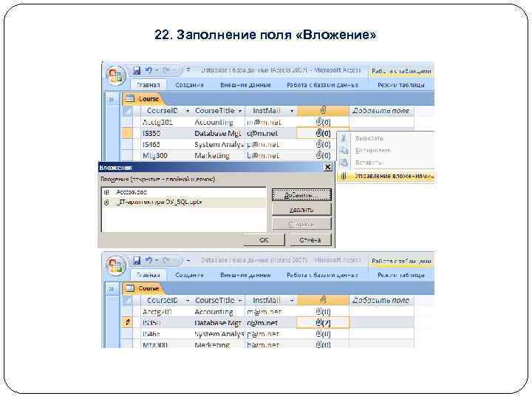This screenshot has width=532, height=399.
Task: Click the select-all corner box of the upper table
Action: 128,111
